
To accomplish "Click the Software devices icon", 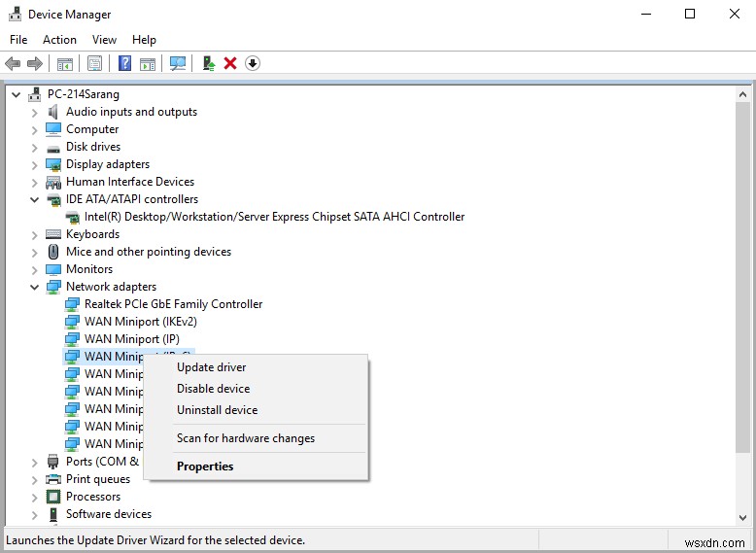I will tap(53, 514).
